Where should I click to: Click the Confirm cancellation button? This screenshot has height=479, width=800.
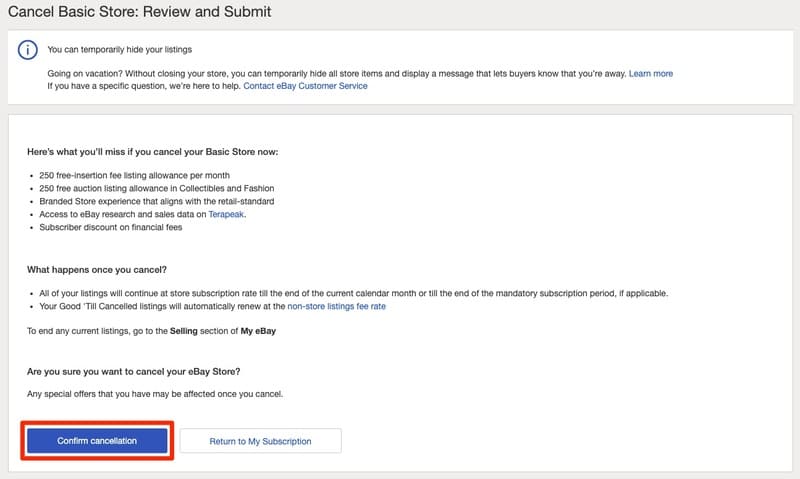97,441
